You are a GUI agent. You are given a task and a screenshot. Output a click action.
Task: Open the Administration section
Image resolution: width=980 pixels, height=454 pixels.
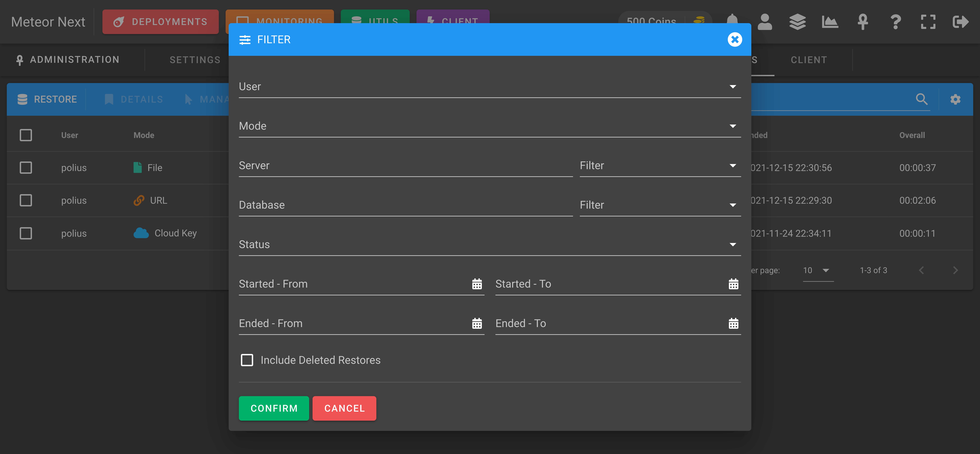[x=67, y=60]
